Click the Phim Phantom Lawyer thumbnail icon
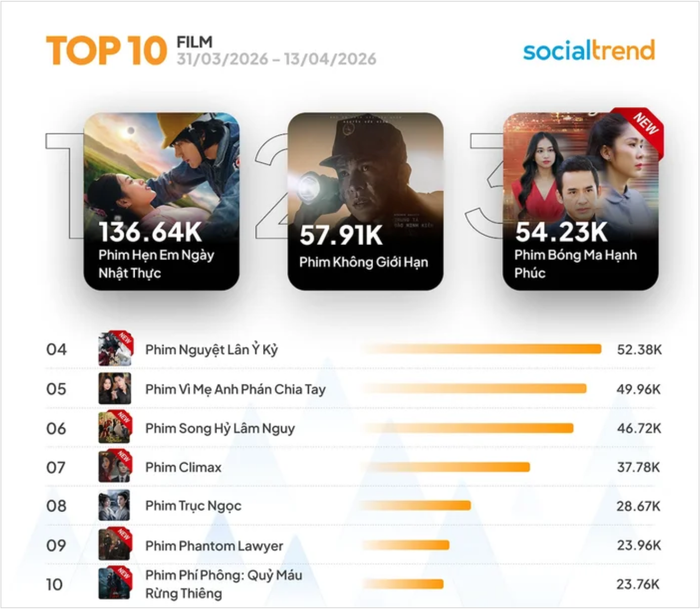 click(115, 545)
